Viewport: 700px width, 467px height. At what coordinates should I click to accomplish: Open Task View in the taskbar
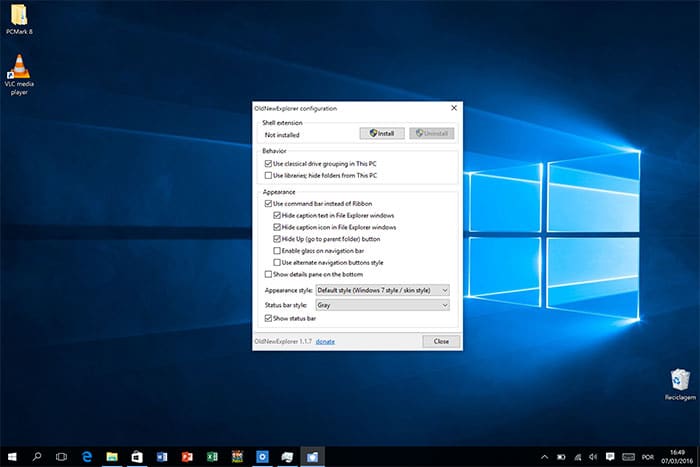pos(61,456)
